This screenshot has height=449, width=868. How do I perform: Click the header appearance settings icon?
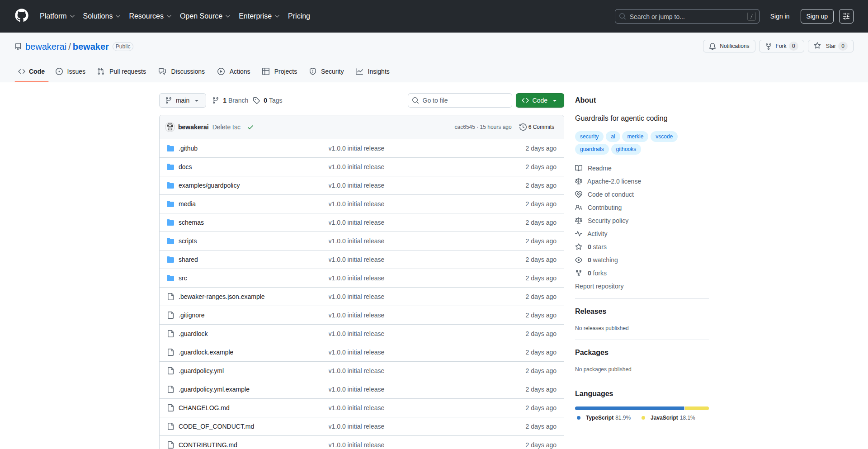point(846,16)
